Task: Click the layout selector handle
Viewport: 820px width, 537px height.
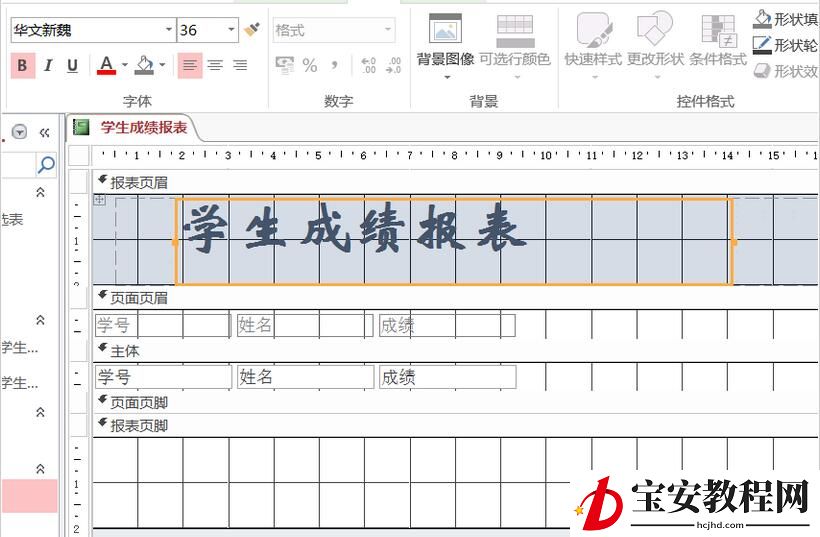Action: click(x=99, y=200)
